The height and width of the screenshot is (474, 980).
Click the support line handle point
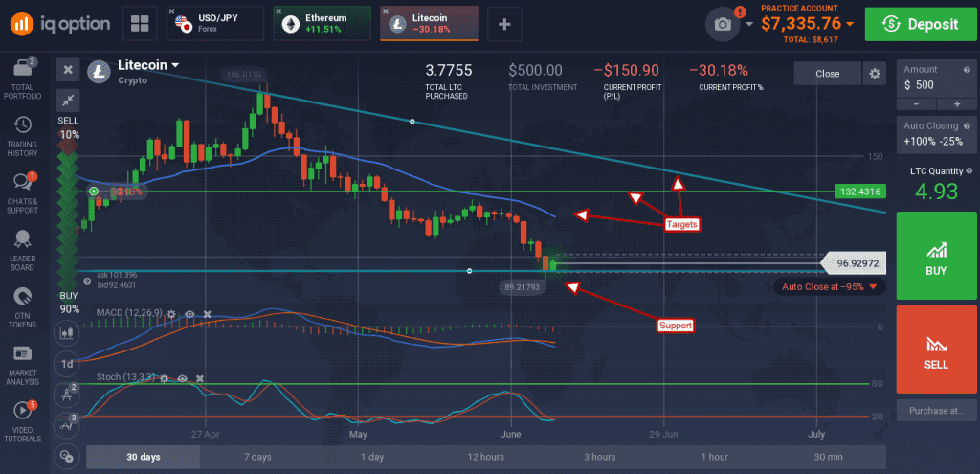(x=469, y=271)
